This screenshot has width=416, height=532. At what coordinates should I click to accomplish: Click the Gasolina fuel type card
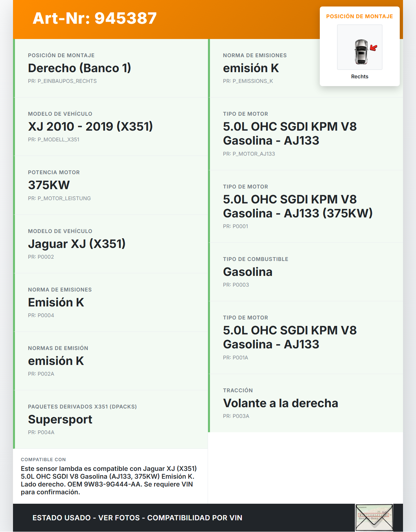[x=305, y=272]
